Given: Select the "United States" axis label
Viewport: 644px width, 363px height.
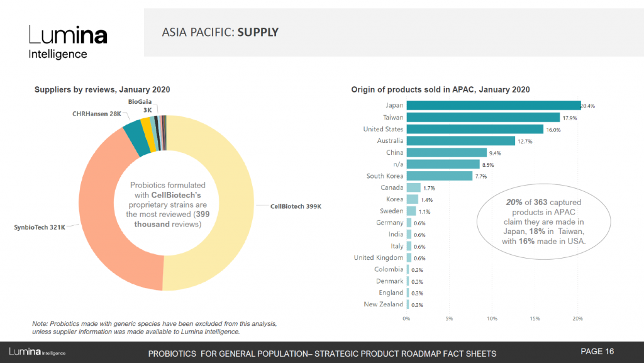Looking at the screenshot, I should [x=383, y=129].
